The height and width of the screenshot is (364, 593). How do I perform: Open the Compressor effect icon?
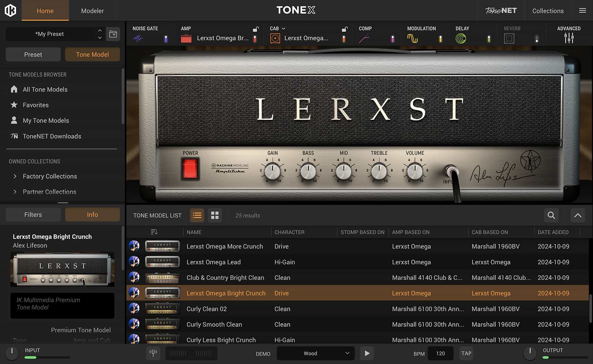coord(364,38)
